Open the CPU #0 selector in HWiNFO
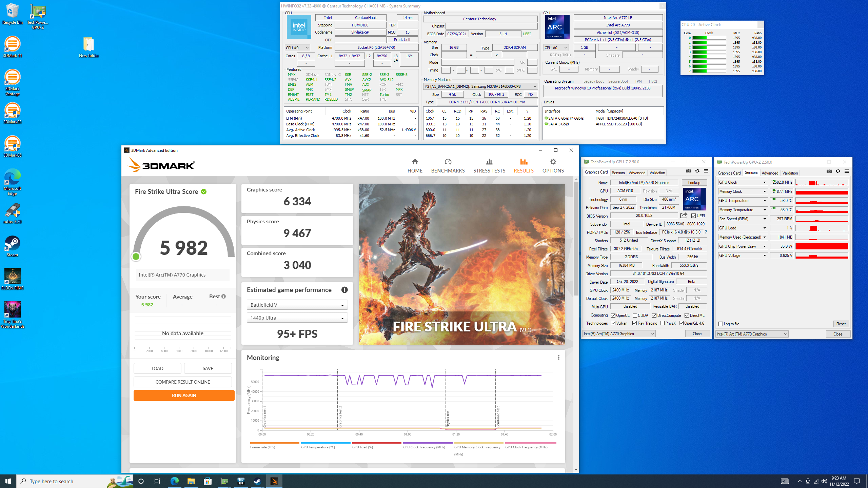Screen dimensions: 868x488 coord(297,48)
